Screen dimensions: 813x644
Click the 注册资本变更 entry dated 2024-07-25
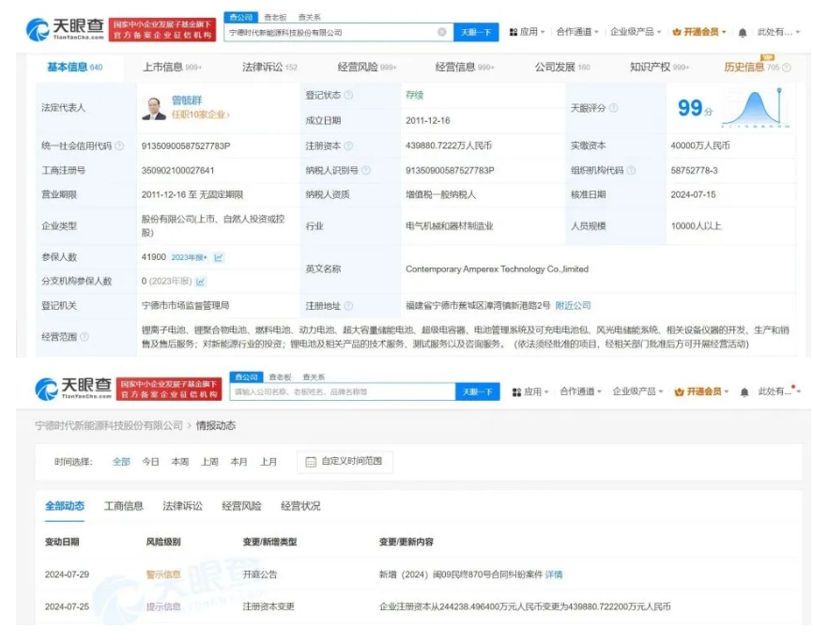415,606
